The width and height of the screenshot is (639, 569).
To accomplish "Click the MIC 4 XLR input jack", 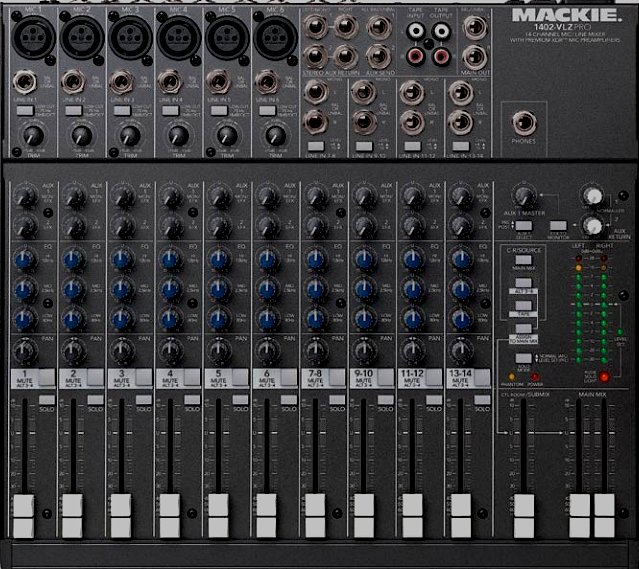I will tap(179, 37).
